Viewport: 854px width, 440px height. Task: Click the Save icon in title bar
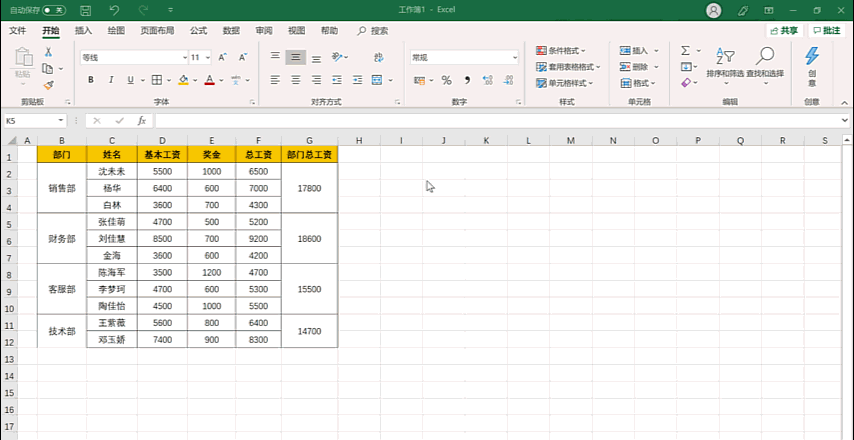coord(85,10)
